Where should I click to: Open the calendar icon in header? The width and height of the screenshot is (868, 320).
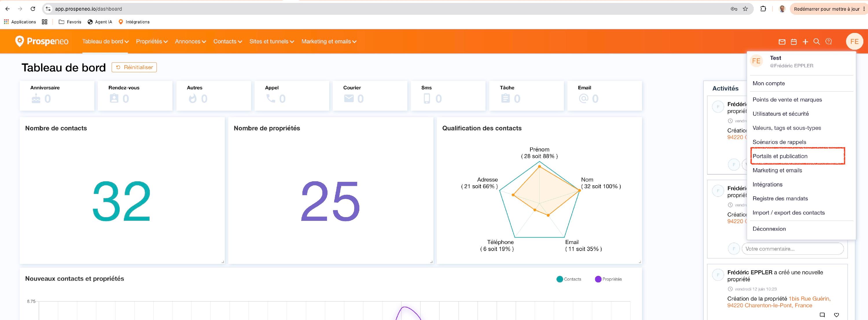(x=794, y=42)
